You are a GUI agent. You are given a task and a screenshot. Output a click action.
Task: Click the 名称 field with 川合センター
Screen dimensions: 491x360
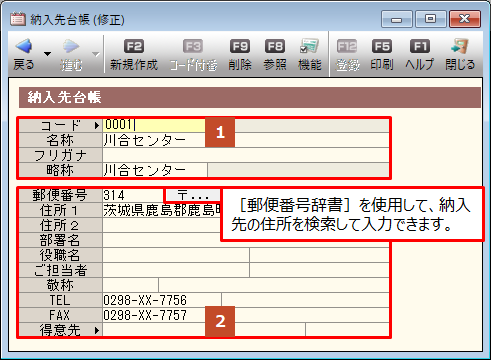coord(246,140)
